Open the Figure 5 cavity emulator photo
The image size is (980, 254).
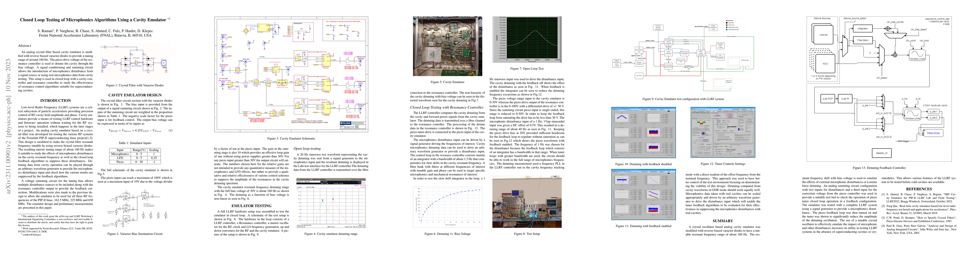447,46
